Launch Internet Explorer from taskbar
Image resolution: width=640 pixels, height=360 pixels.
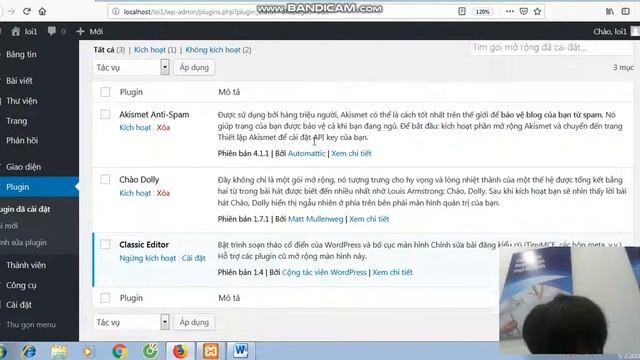coord(29,351)
